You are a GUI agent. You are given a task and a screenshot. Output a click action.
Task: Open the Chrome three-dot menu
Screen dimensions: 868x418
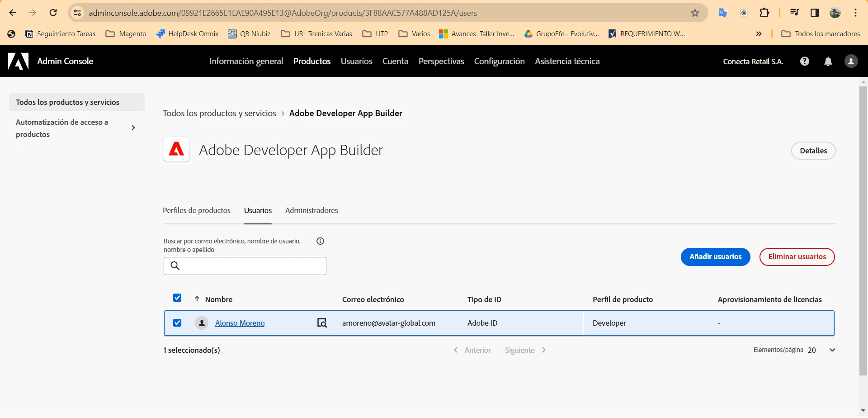tap(855, 13)
